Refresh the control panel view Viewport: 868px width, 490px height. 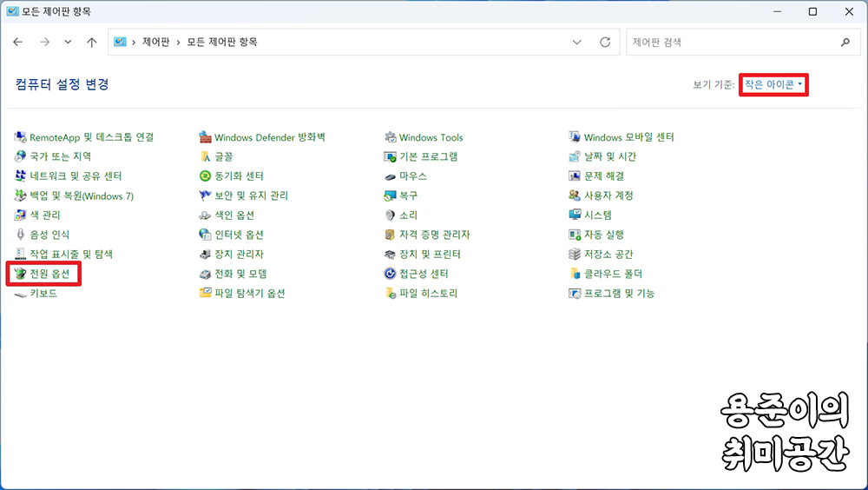(x=605, y=42)
